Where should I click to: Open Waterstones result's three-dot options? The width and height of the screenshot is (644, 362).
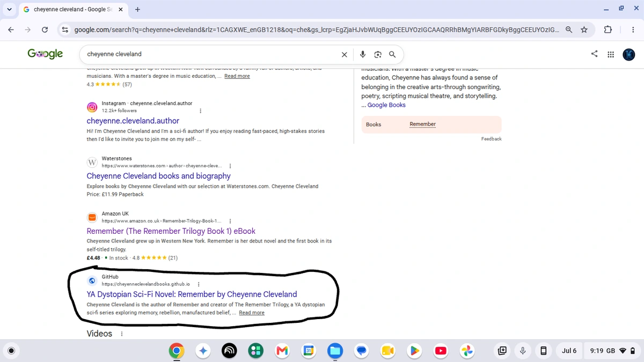tap(230, 166)
